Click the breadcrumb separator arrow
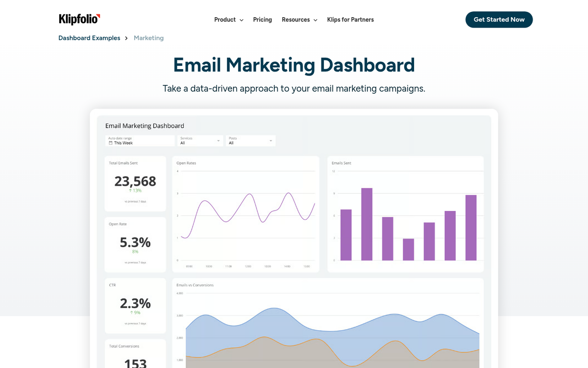This screenshot has height=368, width=588. tap(126, 38)
